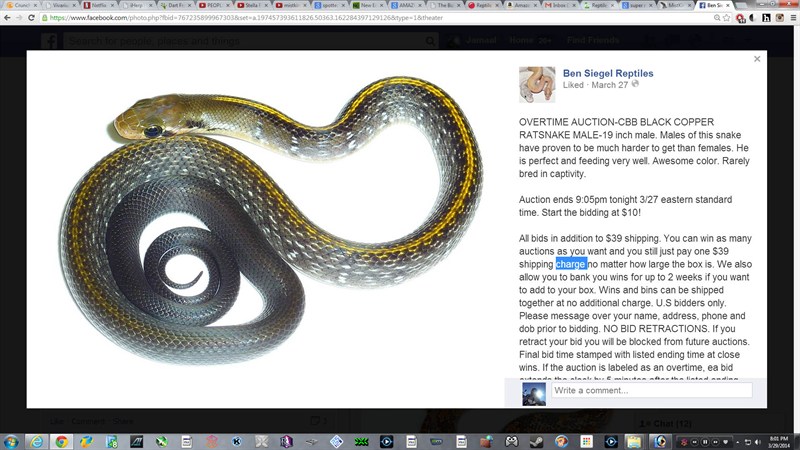This screenshot has width=800, height=450.
Task: Click the Liked label under page name
Action: coord(572,85)
